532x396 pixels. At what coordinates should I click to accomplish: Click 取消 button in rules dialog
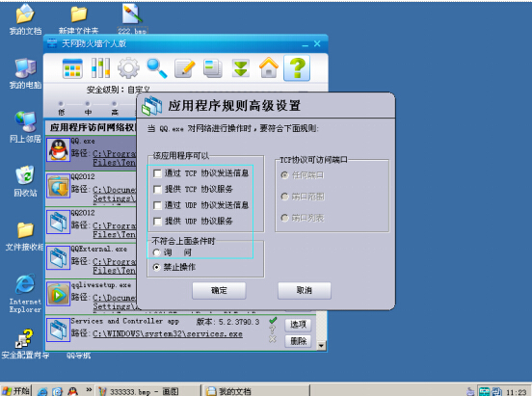(x=305, y=291)
